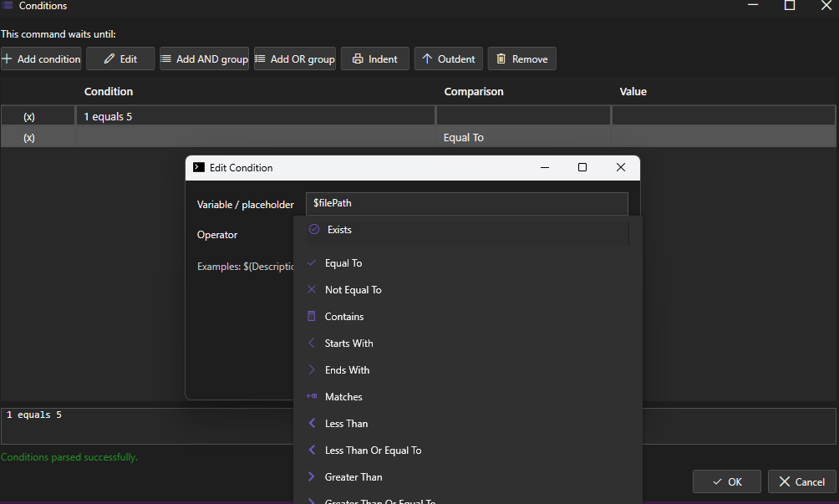Screen dimensions: 839x504
Task: Click the Variable / placeholder input field
Action: [466, 203]
